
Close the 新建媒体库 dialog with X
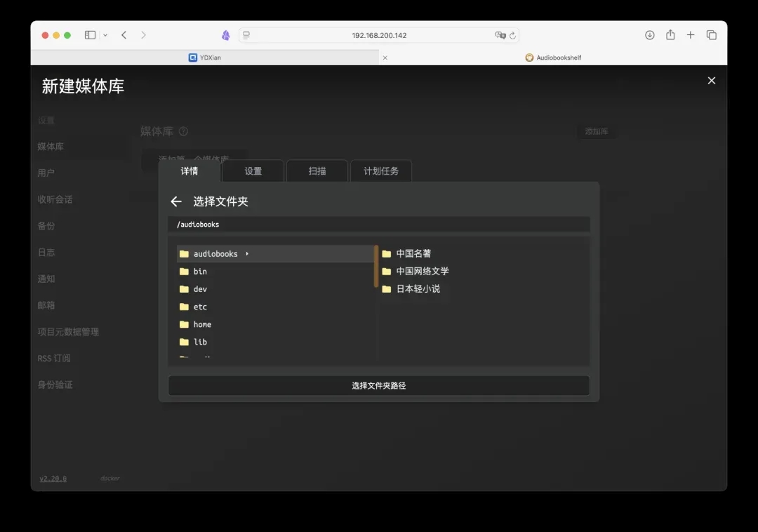(x=711, y=81)
